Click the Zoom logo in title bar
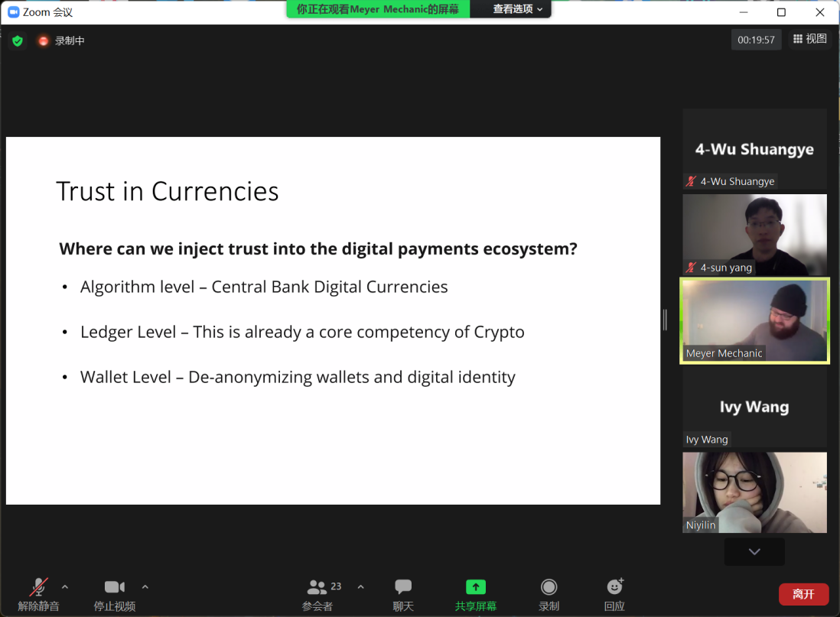The height and width of the screenshot is (617, 840). coord(13,12)
